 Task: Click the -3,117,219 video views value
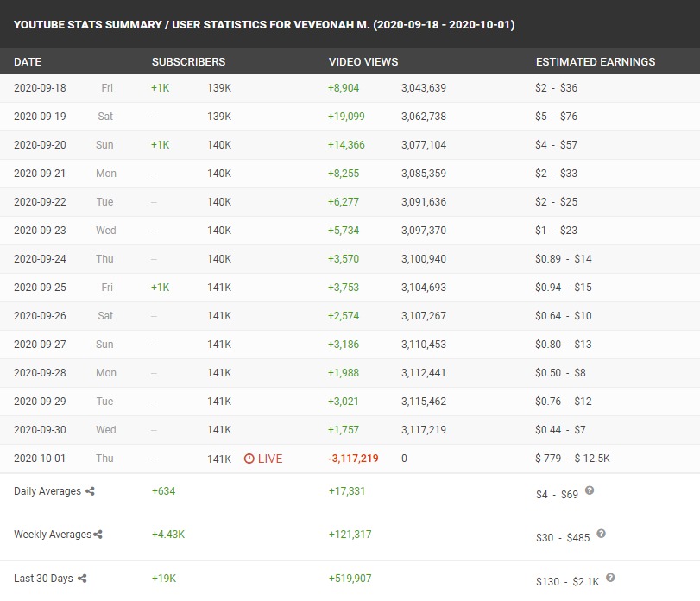click(x=353, y=459)
